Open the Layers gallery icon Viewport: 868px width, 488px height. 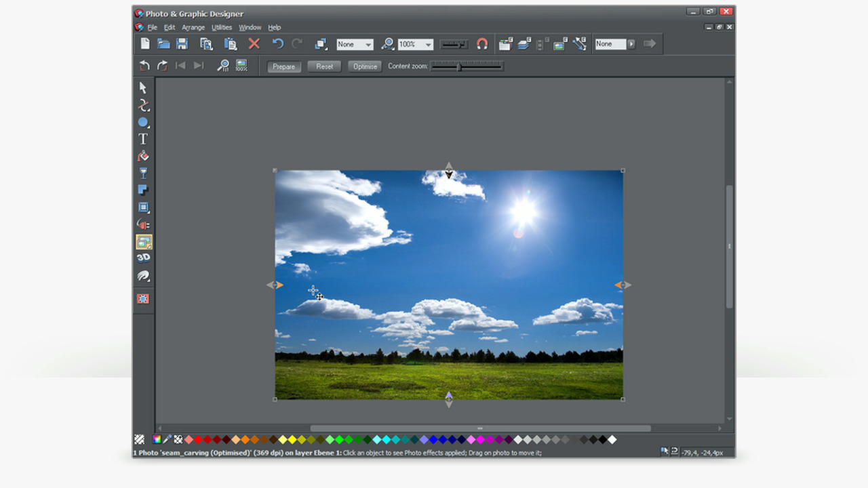(524, 44)
